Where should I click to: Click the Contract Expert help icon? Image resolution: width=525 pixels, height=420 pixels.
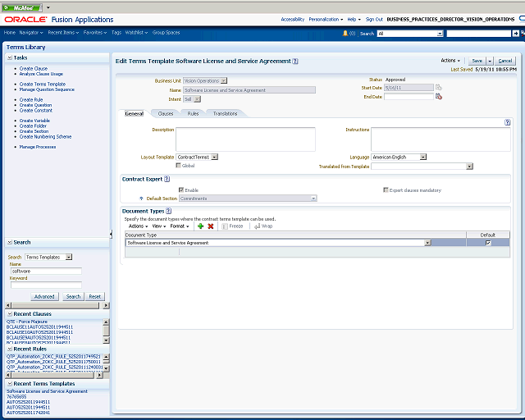pyautogui.click(x=167, y=179)
